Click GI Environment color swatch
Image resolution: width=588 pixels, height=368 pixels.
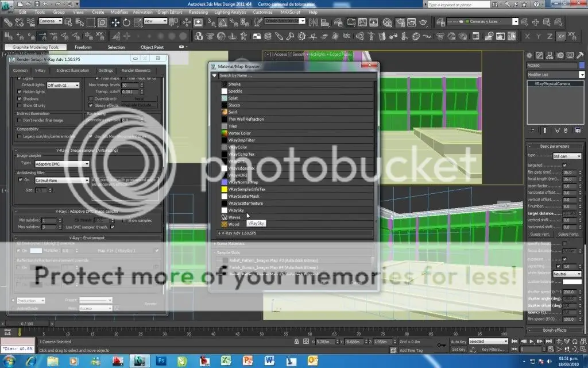36,251
